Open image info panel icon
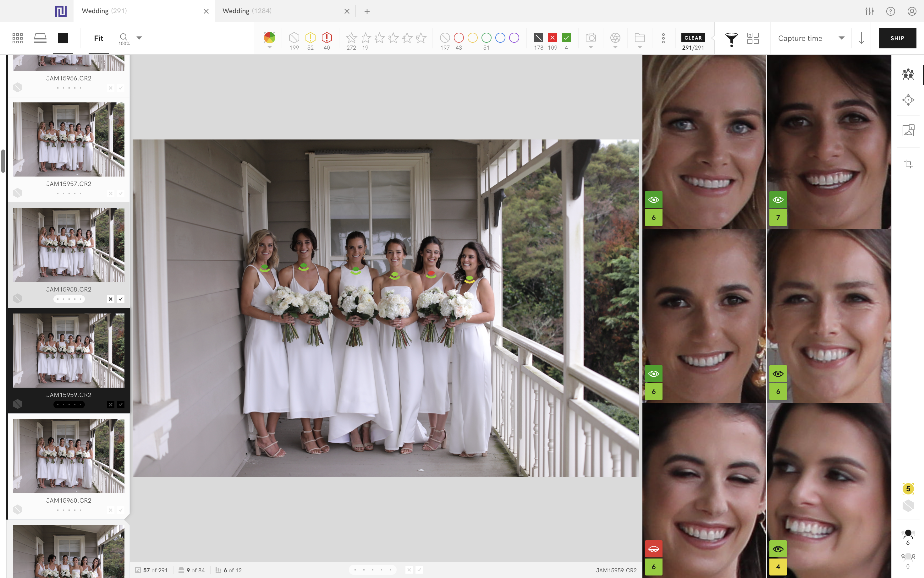 coord(908,130)
